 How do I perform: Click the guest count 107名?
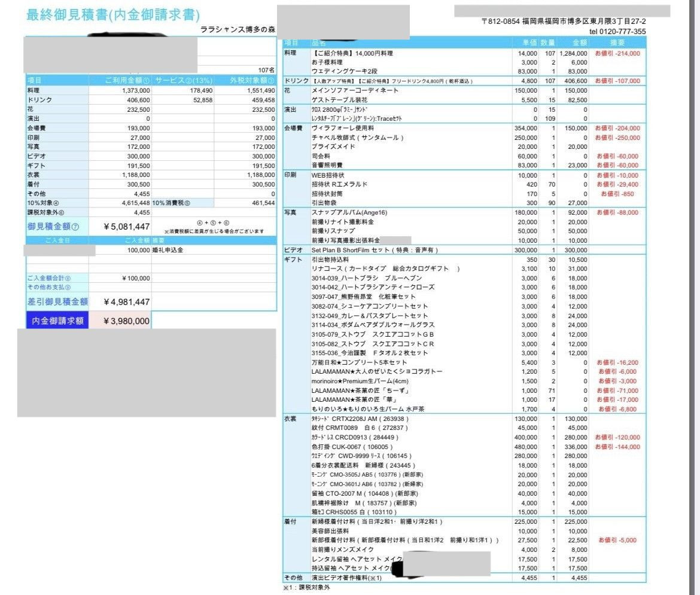[266, 70]
